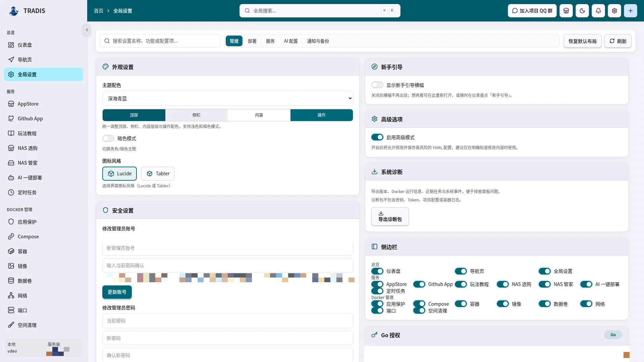The image size is (644, 362).
Task: Go to 导航页 in the sidebar
Action: [43, 60]
